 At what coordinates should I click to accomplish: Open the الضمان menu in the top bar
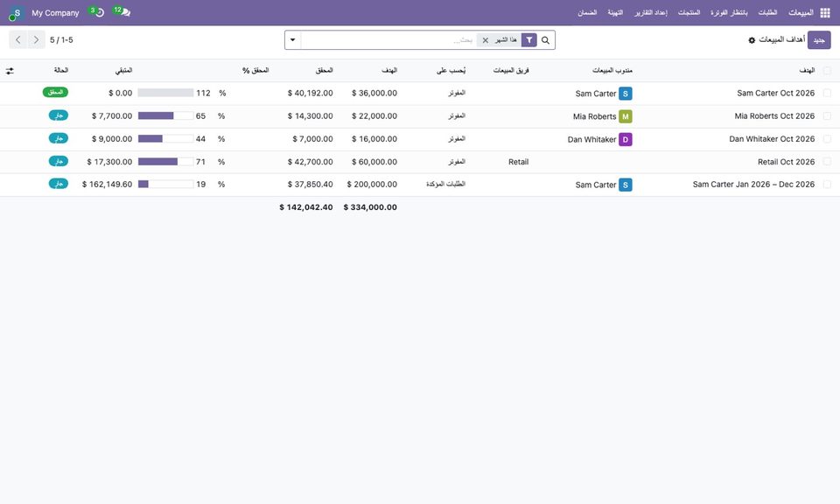(587, 13)
